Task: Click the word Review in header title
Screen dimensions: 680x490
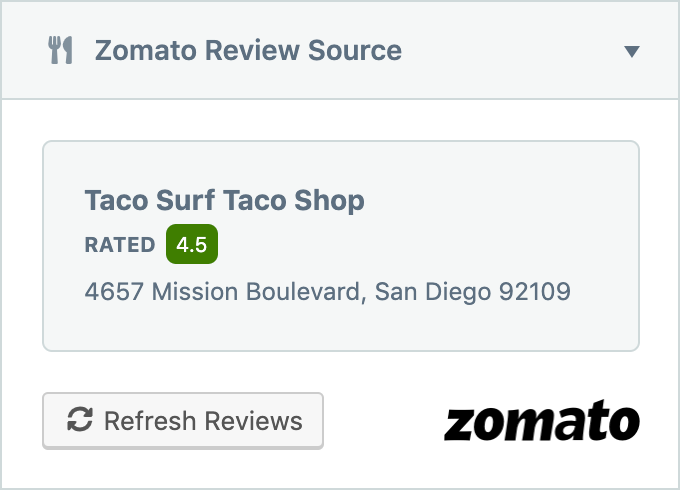Action: tap(252, 50)
